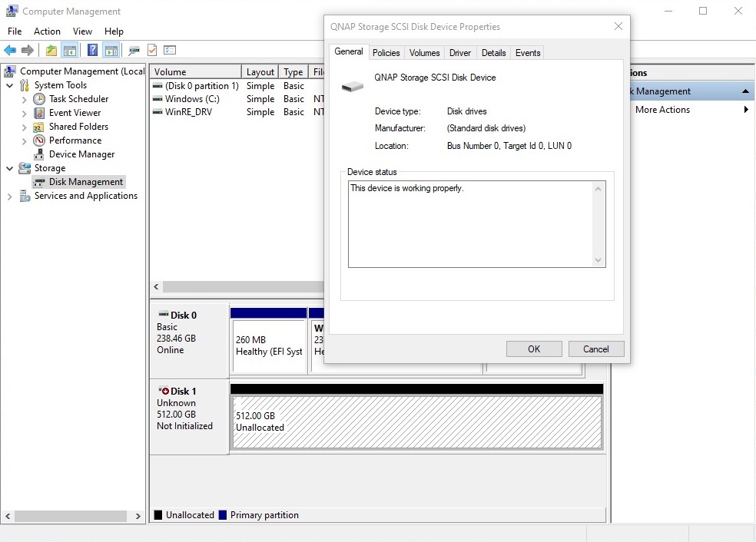This screenshot has width=756, height=542.
Task: Close the QNAP Properties dialog
Action: click(x=618, y=27)
